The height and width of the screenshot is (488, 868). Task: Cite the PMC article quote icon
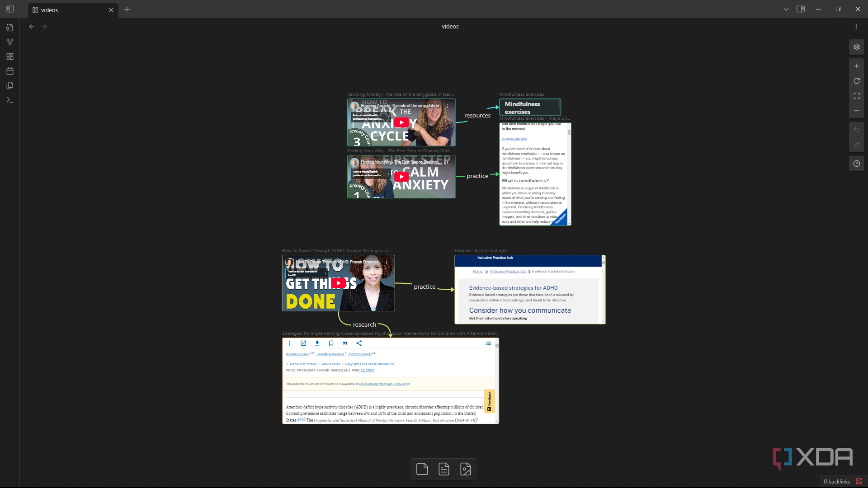pyautogui.click(x=345, y=343)
